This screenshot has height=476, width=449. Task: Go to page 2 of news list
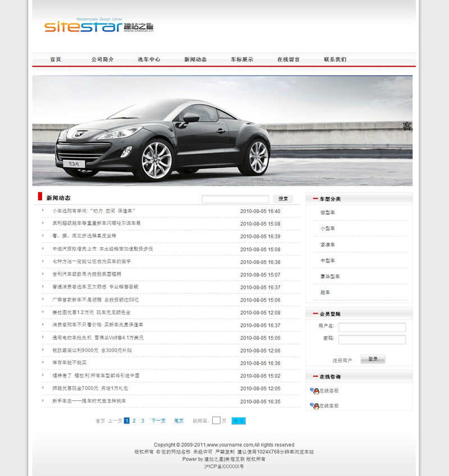point(134,420)
